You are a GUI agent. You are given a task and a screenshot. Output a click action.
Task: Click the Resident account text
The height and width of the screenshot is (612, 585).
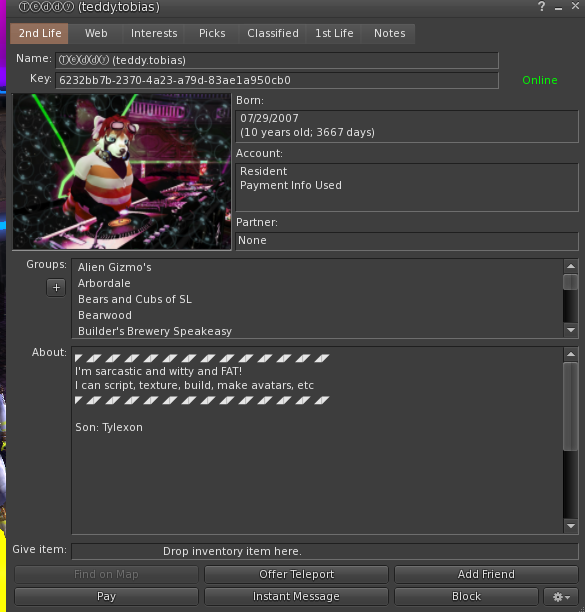click(x=263, y=171)
